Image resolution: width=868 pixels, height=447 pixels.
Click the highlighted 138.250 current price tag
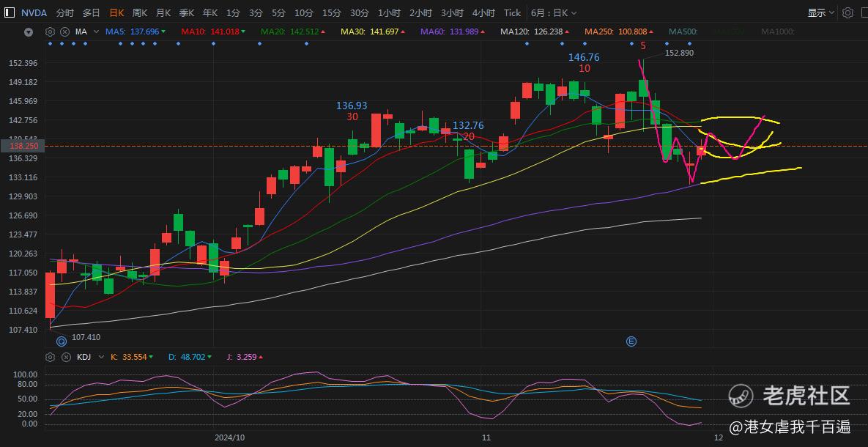[23, 147]
